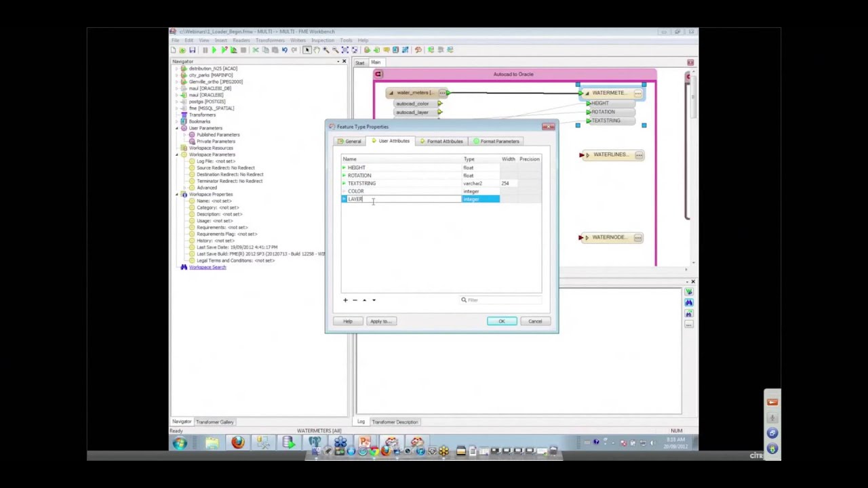Viewport: 868px width, 488px height.
Task: Click the attribute Filter search field
Action: pyautogui.click(x=500, y=300)
